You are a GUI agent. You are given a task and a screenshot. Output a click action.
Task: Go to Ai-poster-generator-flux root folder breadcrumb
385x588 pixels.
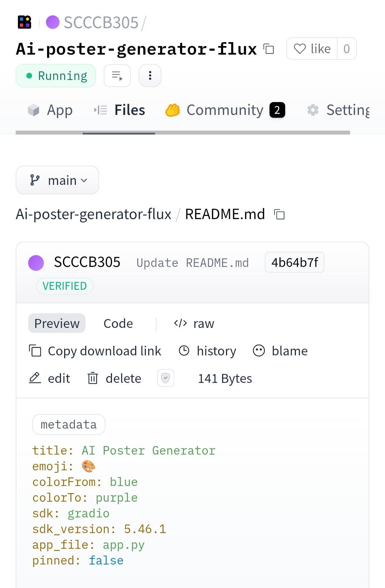tap(94, 214)
